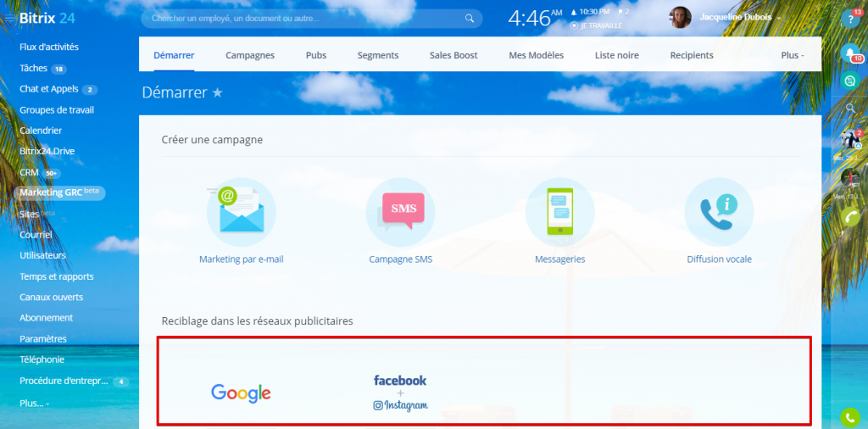Screen dimensions: 868x429
Task: Switch to the Campagnes tab
Action: (x=250, y=55)
